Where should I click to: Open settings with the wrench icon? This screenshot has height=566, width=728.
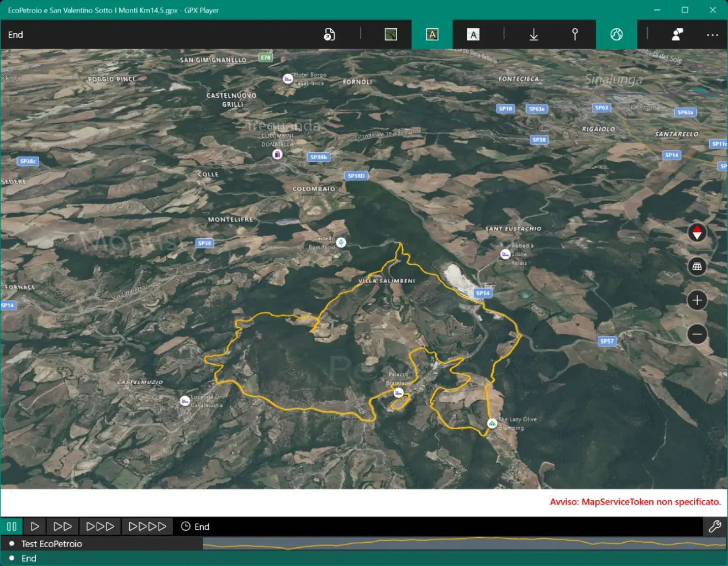[x=715, y=527]
